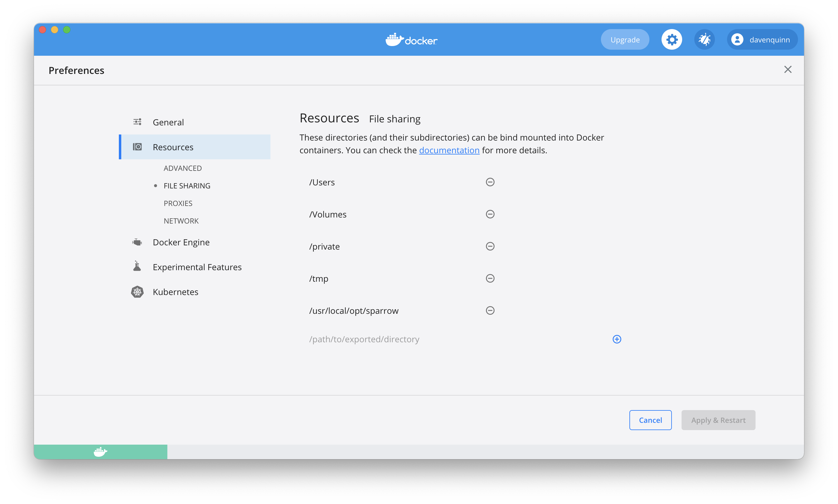Click the Apply & Restart button
Viewport: 838px width, 504px height.
point(718,420)
